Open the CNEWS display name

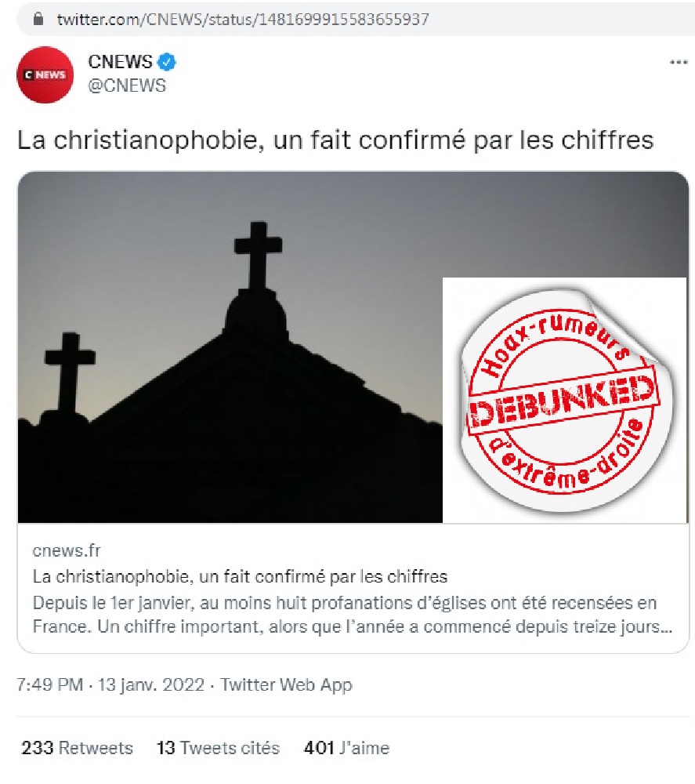point(120,62)
